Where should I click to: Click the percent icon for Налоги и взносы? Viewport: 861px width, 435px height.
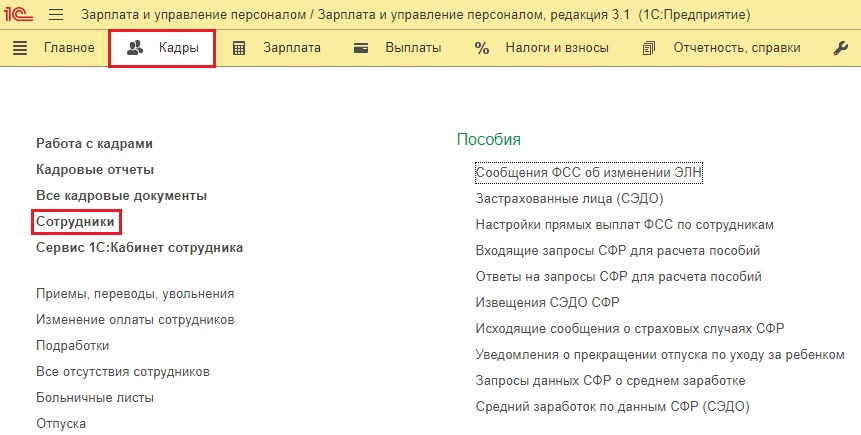[482, 48]
